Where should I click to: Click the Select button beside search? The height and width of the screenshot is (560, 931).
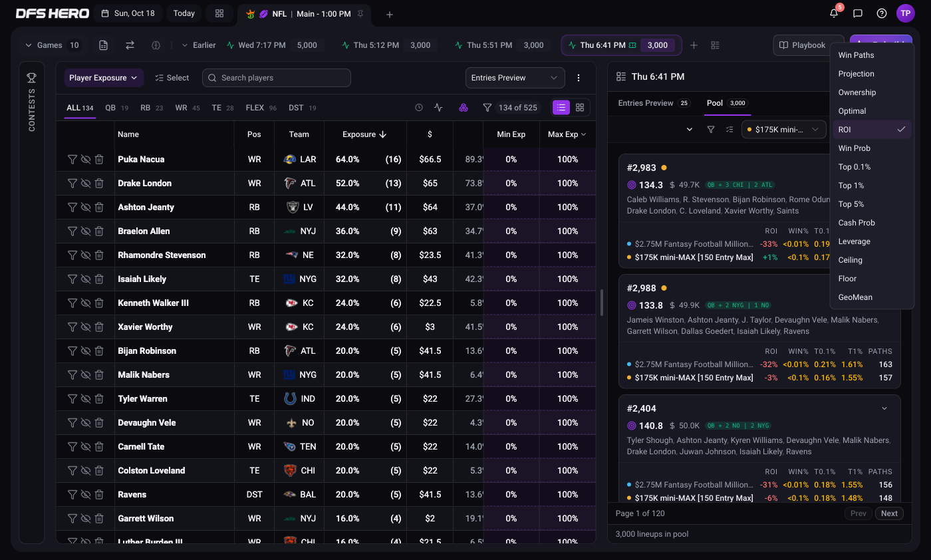pos(172,78)
